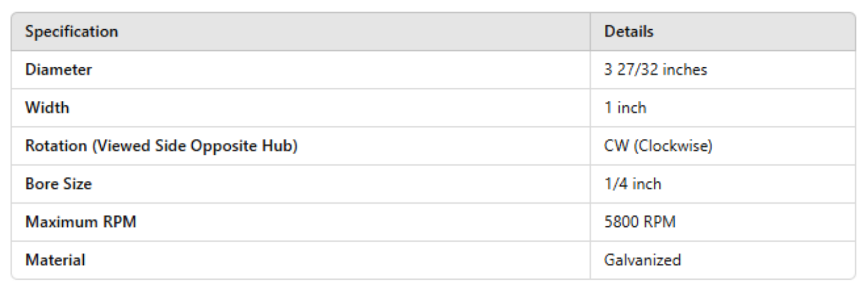The image size is (868, 293).
Task: Click the Specification column header
Action: (71, 32)
